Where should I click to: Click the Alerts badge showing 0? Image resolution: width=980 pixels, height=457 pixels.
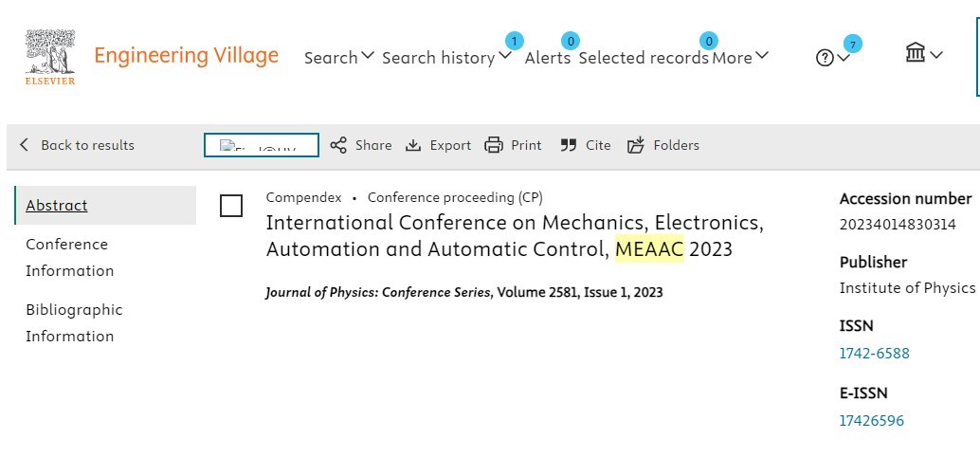coord(570,42)
